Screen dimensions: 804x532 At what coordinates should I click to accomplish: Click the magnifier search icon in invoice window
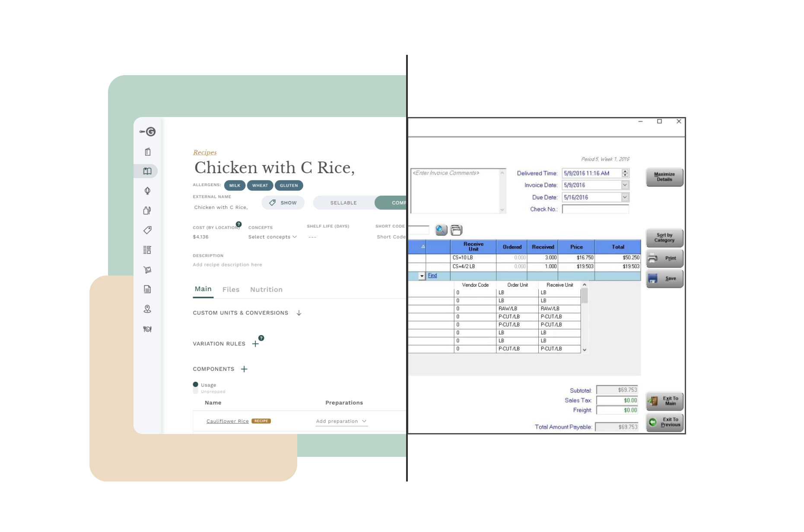441,230
